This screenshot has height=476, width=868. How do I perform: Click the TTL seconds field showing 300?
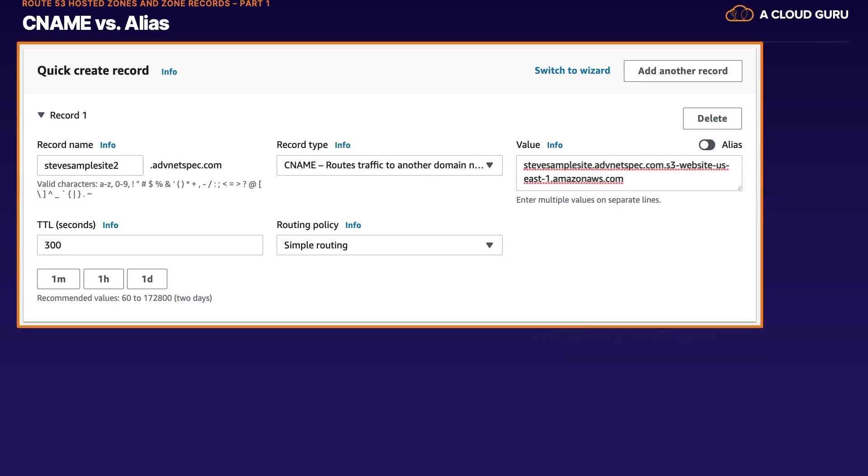pos(150,245)
